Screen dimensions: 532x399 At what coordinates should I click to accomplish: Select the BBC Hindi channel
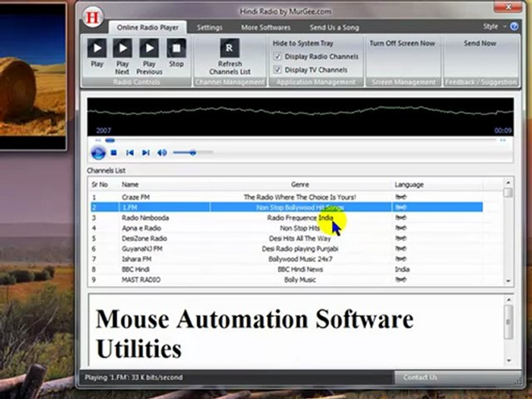[136, 269]
